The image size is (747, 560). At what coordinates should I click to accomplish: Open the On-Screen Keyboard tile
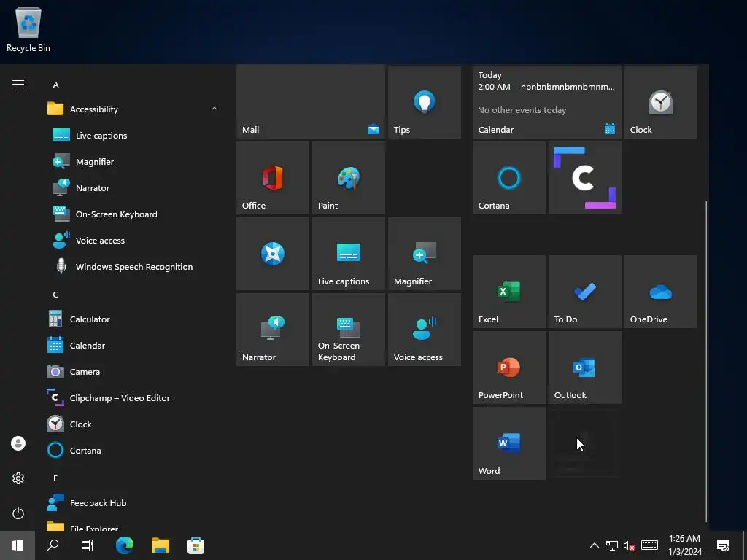(349, 330)
